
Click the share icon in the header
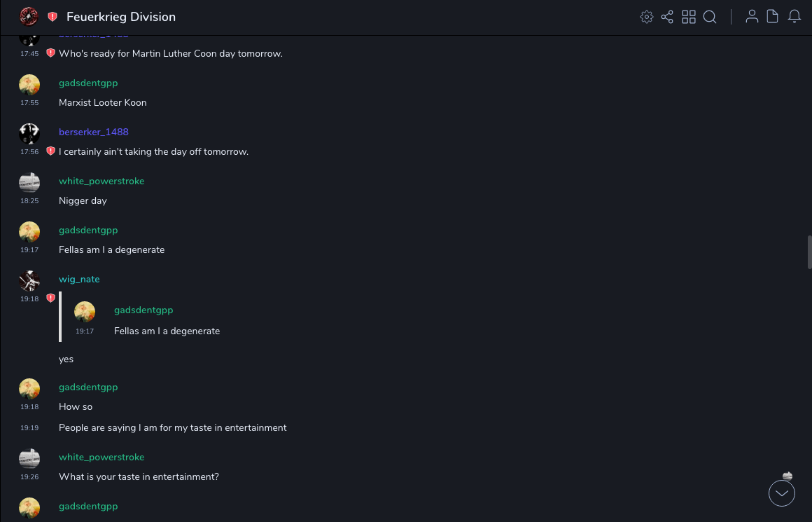[x=667, y=17]
